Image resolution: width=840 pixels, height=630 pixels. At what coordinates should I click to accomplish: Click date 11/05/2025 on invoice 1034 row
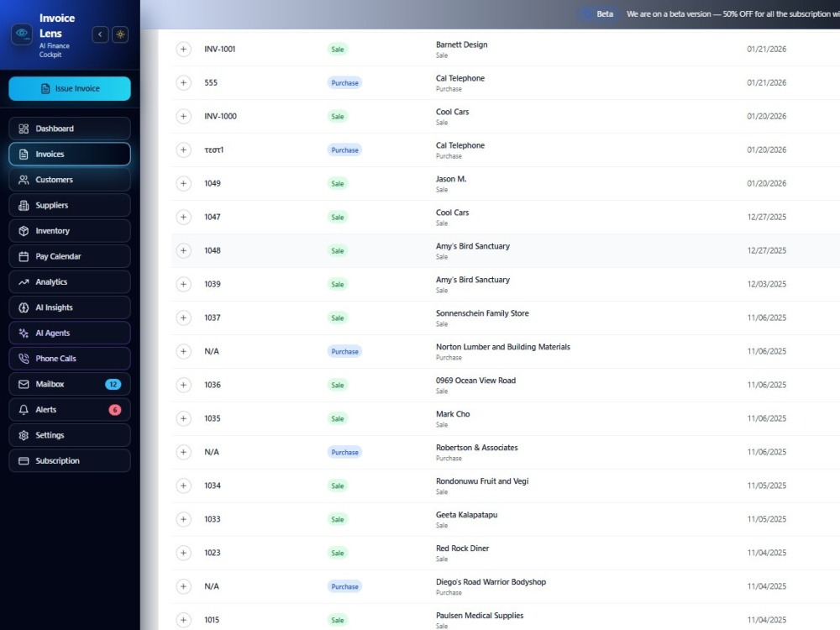pyautogui.click(x=767, y=486)
